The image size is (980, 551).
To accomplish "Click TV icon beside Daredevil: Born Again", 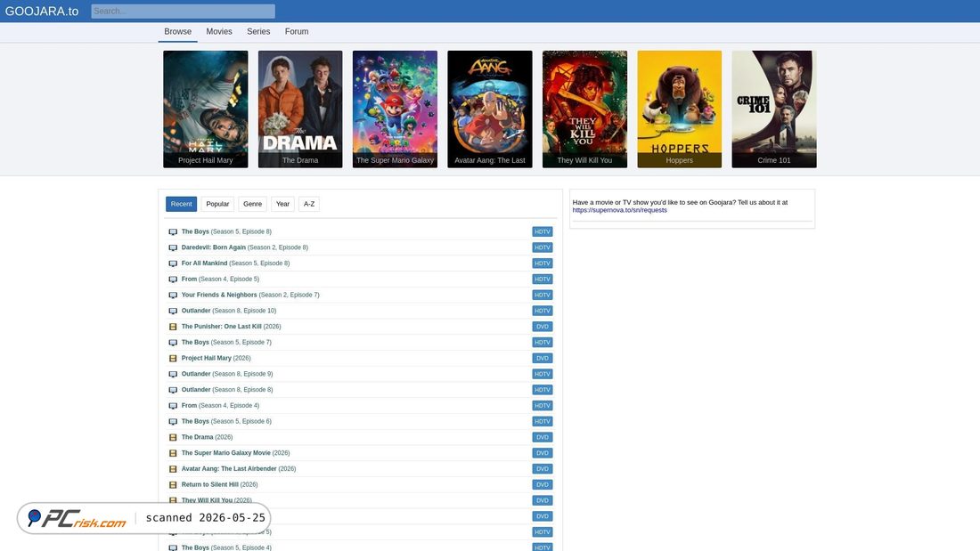I will click(173, 248).
